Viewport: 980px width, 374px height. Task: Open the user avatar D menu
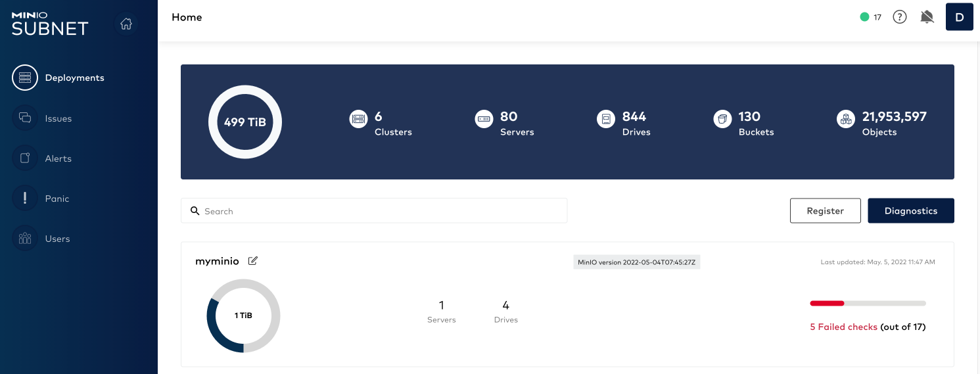pos(959,17)
